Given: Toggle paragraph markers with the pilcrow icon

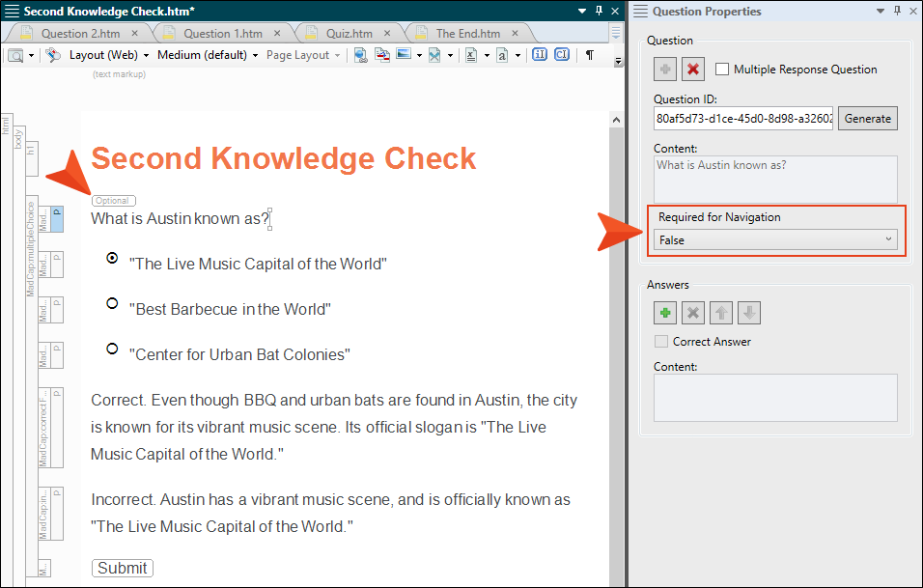Looking at the screenshot, I should point(589,55).
